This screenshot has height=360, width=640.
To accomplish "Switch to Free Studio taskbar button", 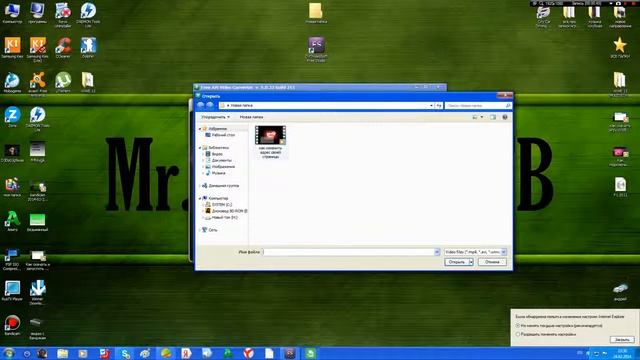I will coord(290,353).
